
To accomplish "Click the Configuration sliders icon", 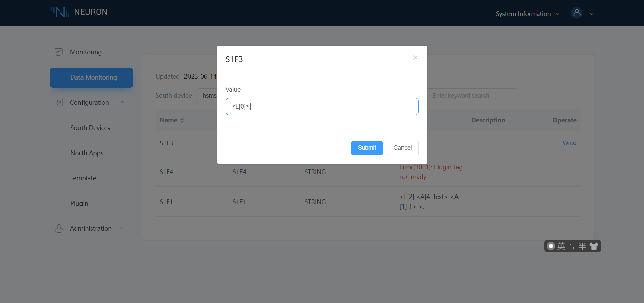I will [x=59, y=103].
